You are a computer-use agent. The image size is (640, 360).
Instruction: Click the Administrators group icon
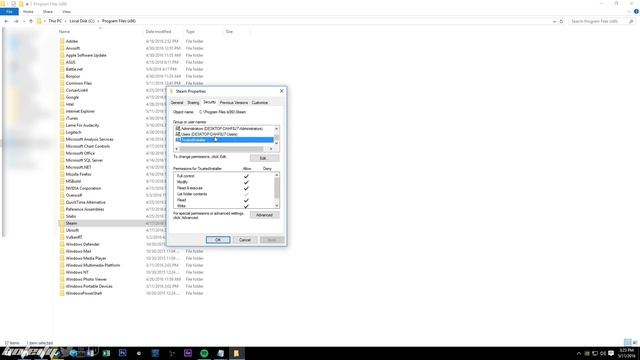178,129
